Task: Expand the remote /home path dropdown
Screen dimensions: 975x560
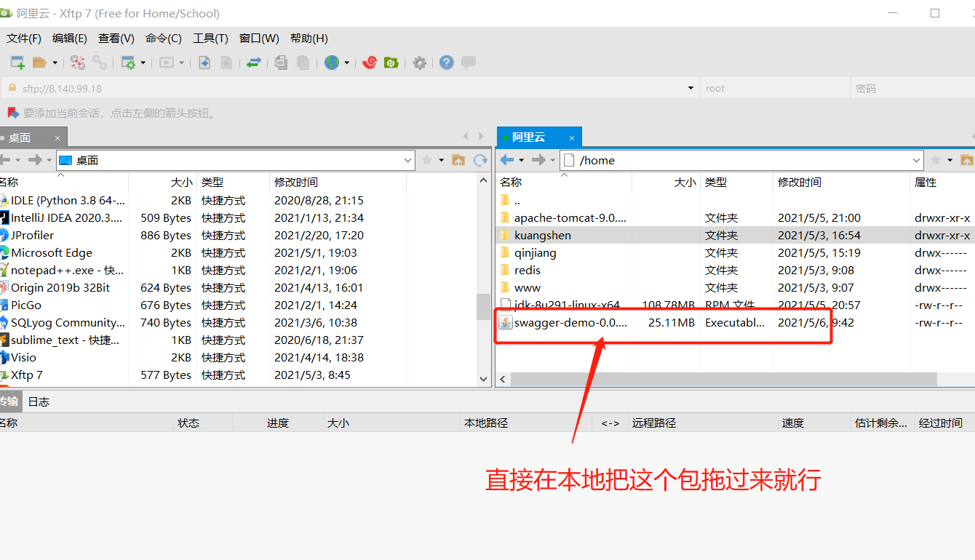Action: click(917, 160)
